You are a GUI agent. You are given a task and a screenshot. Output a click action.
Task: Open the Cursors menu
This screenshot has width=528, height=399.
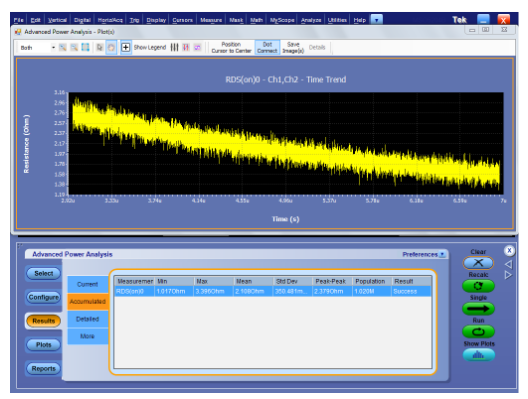[x=183, y=20]
